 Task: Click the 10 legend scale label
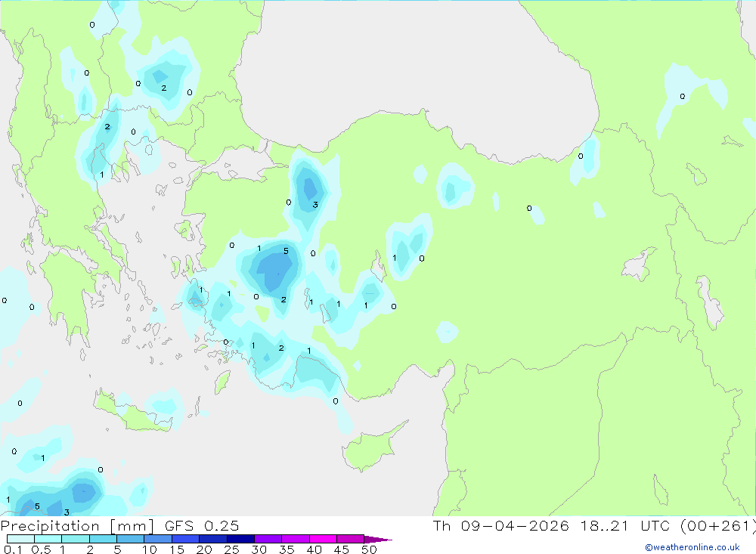150,549
